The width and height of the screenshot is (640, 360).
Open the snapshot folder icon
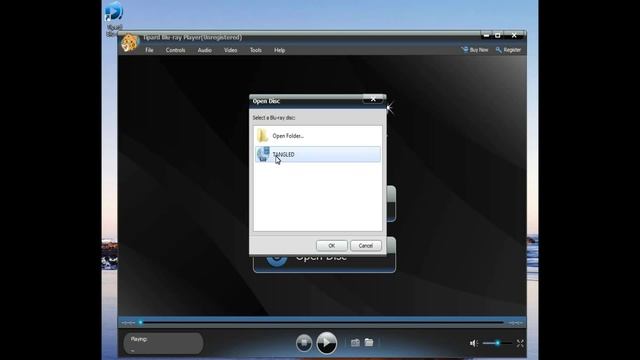tap(369, 342)
